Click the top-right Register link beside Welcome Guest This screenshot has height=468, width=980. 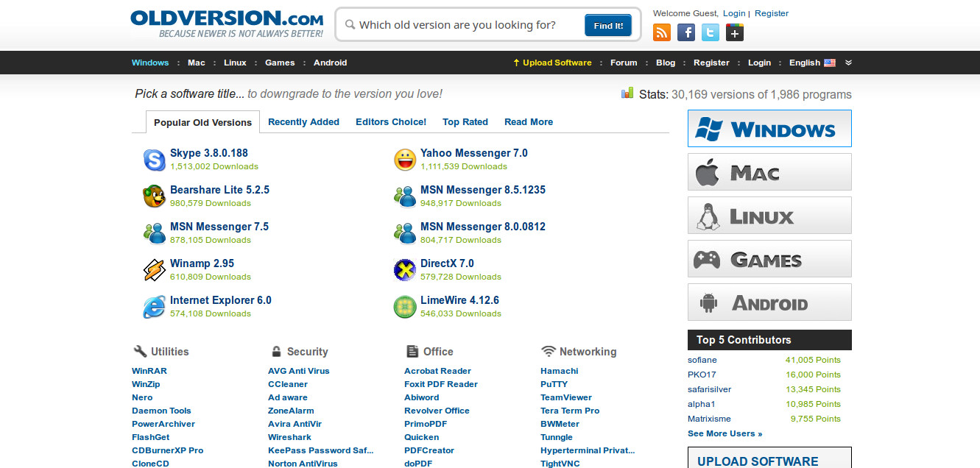tap(772, 13)
